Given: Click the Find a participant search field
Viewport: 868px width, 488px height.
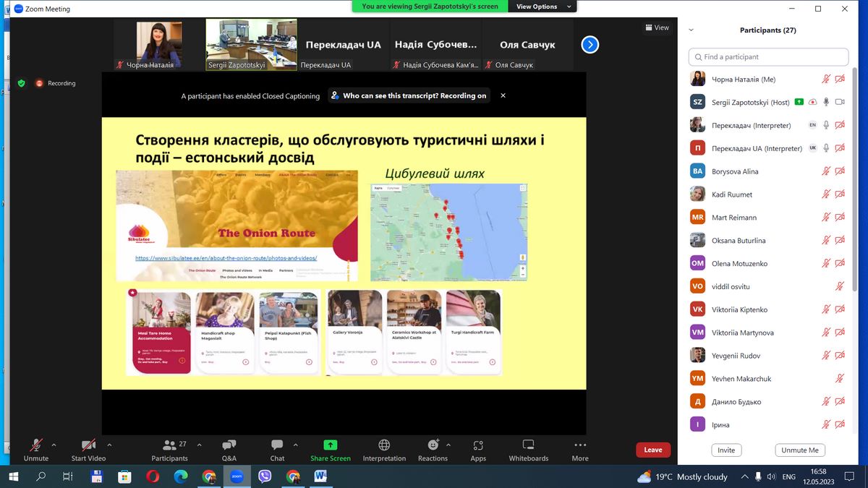Looking at the screenshot, I should (768, 56).
